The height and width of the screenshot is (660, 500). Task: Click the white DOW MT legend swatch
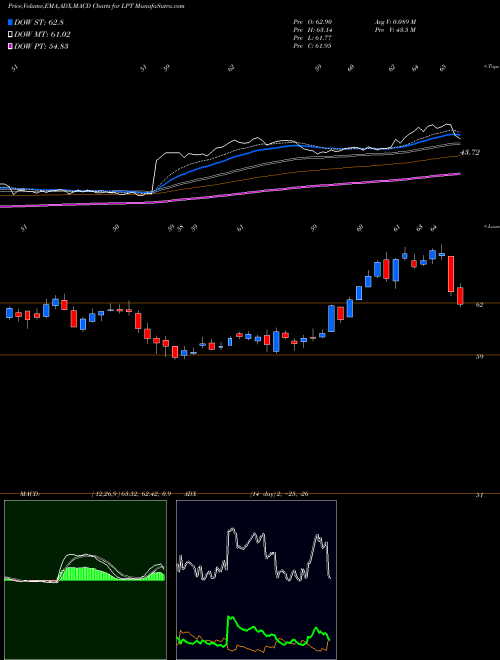[10, 35]
